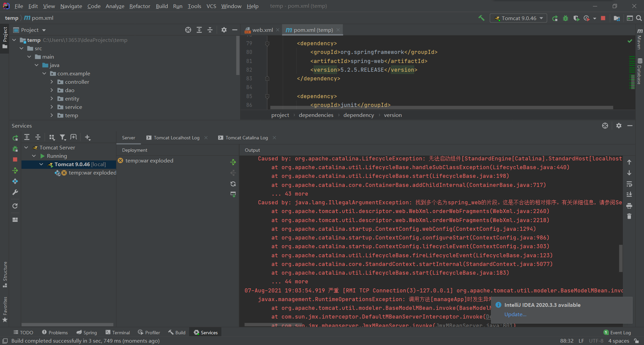Click the editor horizontal scrollbar

click(x=441, y=108)
